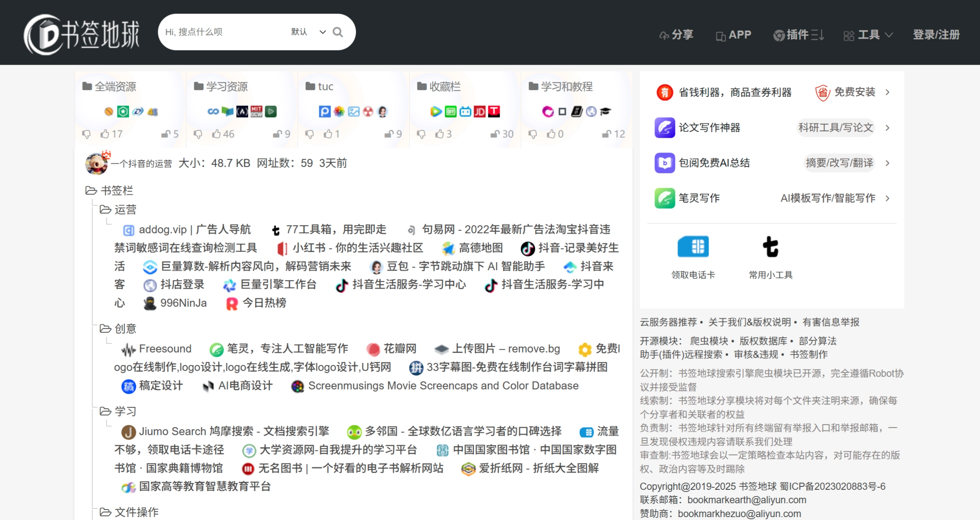980x520 pixels.
Task: Open the 无名图书 bookmark icon
Action: point(248,469)
